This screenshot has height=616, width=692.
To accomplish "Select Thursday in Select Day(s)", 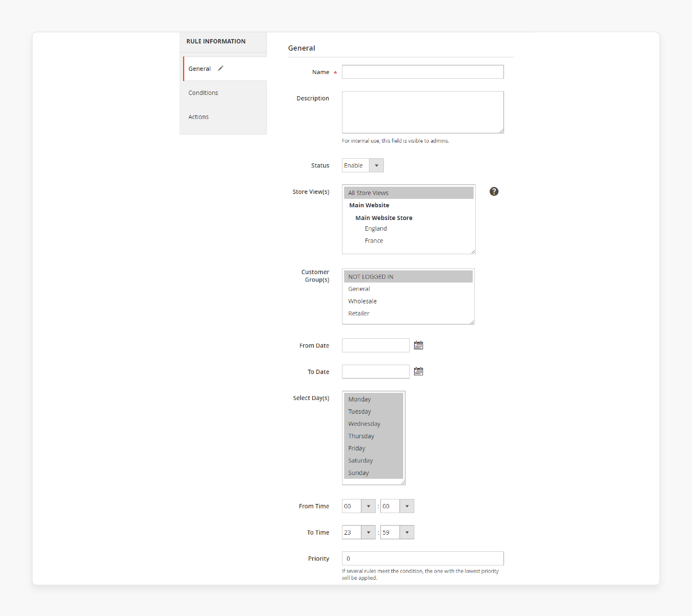I will (x=374, y=436).
